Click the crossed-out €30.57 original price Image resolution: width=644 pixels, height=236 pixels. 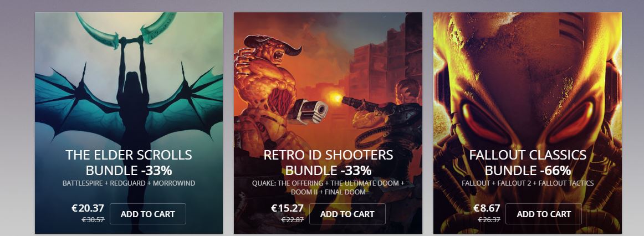tap(93, 219)
